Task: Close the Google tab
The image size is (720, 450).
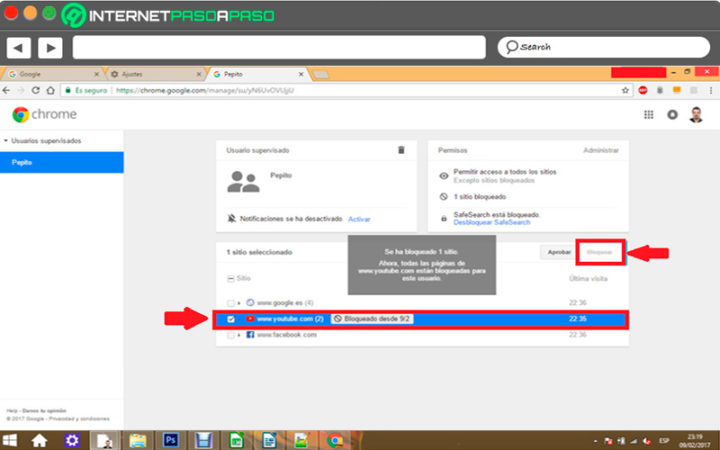Action: coord(96,74)
